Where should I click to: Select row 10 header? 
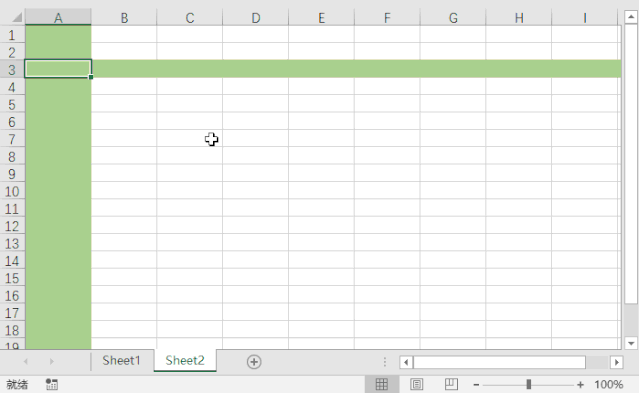[12, 191]
